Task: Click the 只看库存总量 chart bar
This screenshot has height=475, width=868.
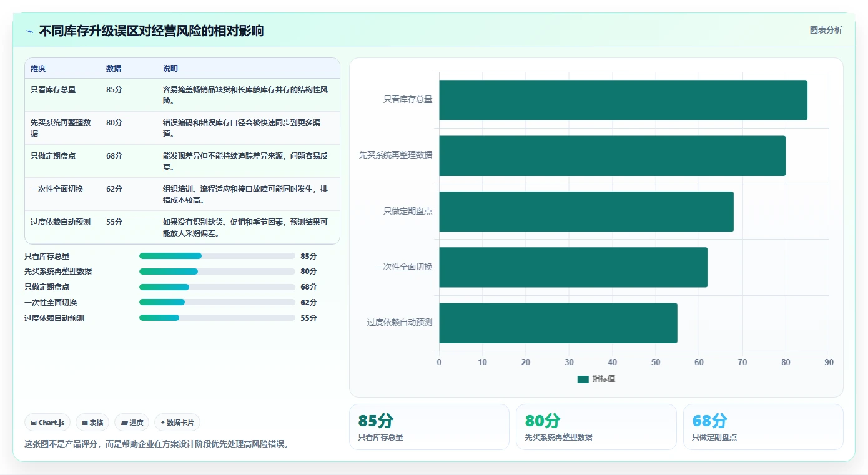Action: coord(623,100)
